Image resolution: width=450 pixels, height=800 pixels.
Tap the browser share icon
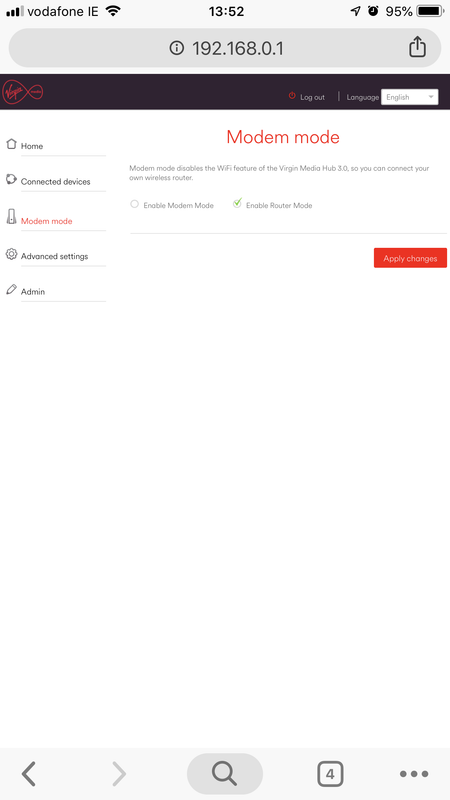coord(417,47)
